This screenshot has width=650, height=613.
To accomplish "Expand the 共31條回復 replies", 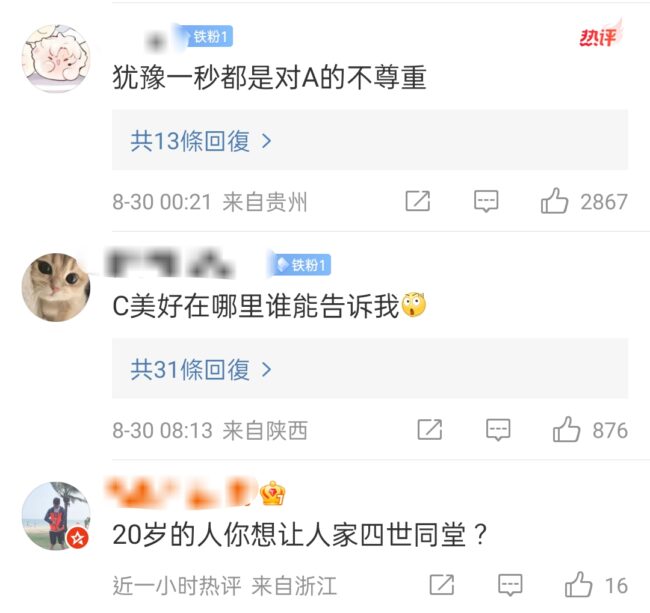I will pyautogui.click(x=370, y=368).
